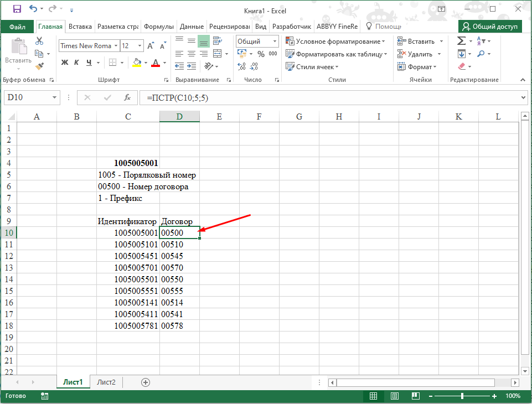Click the red font color swatch
The image size is (532, 404).
click(156, 65)
